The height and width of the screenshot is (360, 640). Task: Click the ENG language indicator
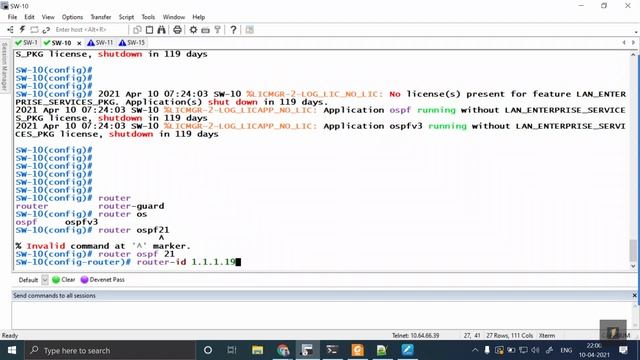[566, 350]
